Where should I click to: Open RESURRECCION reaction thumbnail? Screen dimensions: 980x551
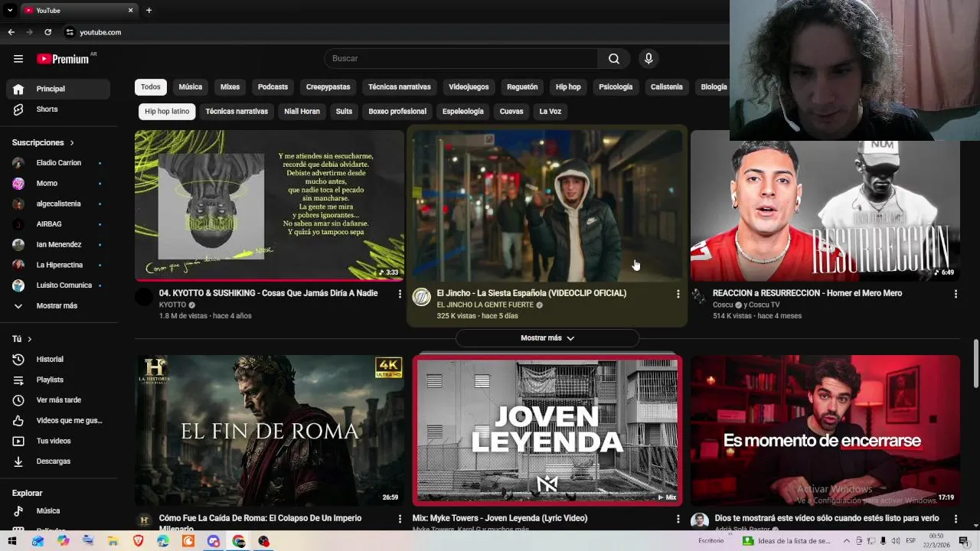(x=825, y=206)
